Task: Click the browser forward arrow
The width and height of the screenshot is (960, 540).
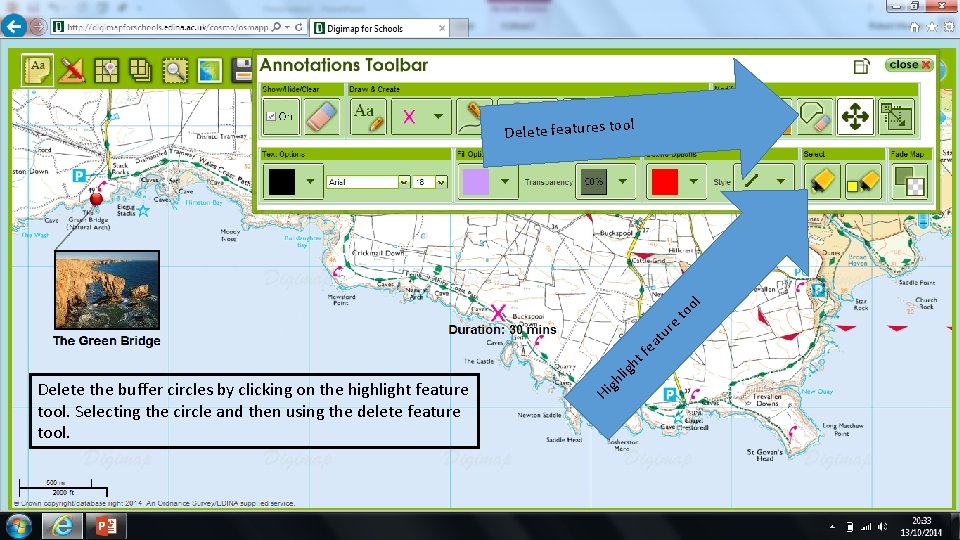Action: tap(37, 26)
